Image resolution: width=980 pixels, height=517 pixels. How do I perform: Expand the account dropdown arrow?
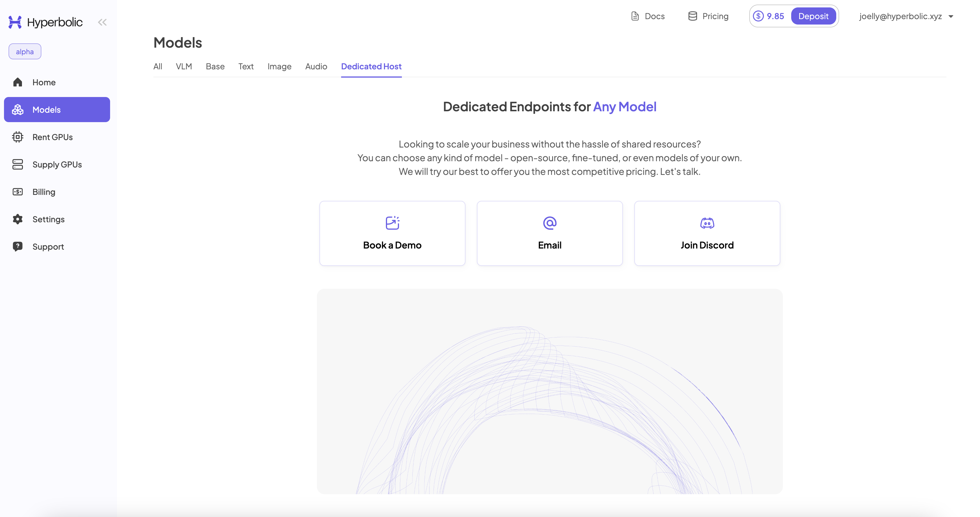pos(951,16)
